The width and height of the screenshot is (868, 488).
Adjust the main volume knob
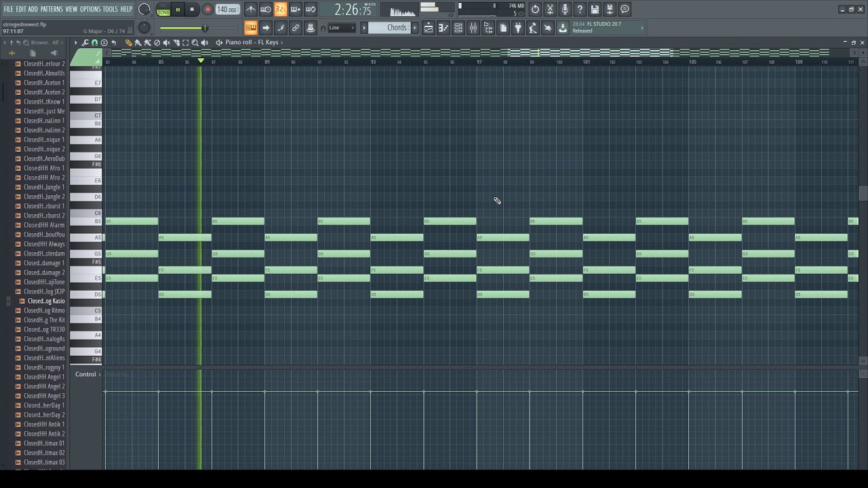pyautogui.click(x=144, y=9)
